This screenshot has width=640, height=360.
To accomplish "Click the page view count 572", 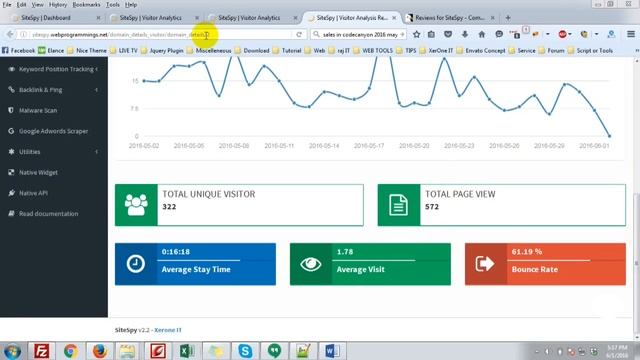I will click(432, 207).
